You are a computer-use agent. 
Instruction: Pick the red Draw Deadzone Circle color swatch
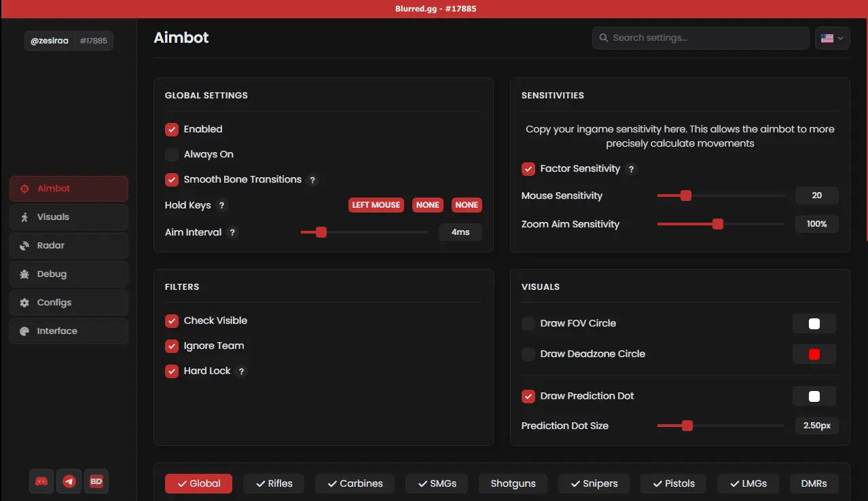[814, 354]
